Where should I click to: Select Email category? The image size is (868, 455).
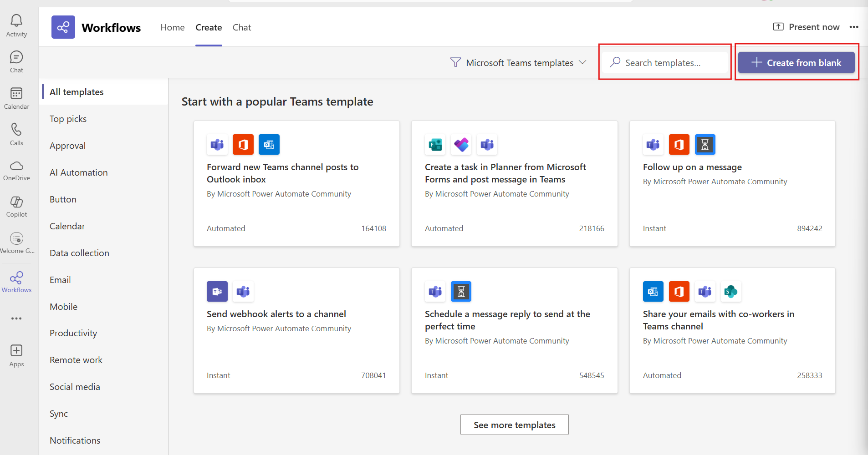tap(104, 280)
